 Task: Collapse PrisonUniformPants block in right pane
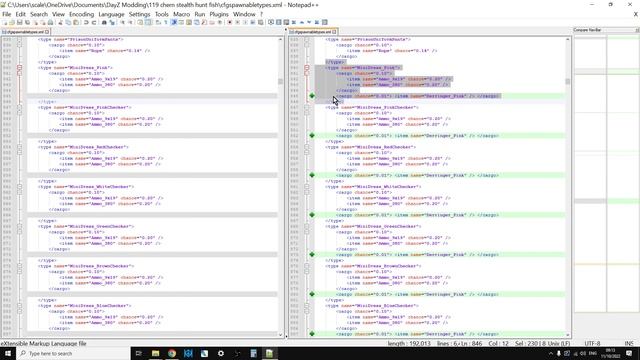point(307,40)
